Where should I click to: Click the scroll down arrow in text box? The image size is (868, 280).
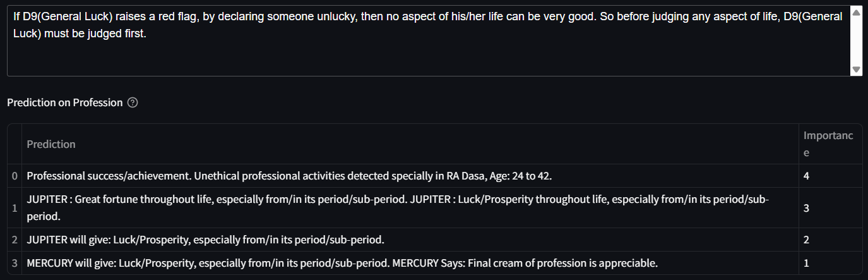(x=856, y=69)
